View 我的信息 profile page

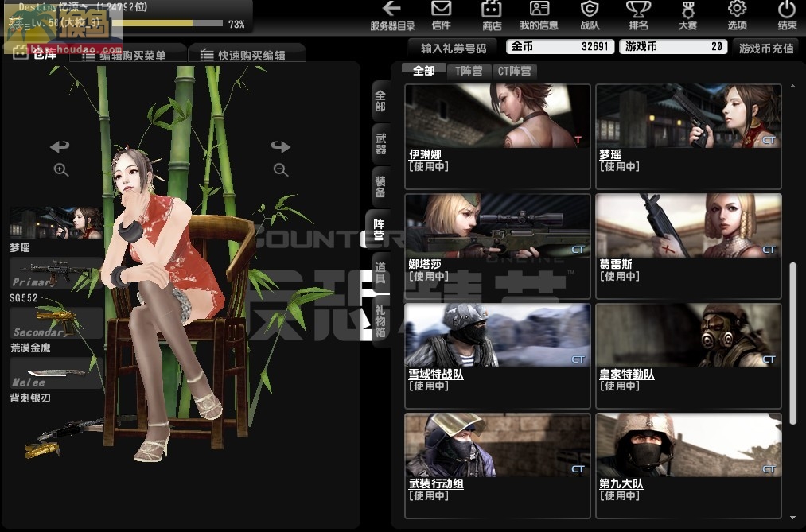[539, 16]
